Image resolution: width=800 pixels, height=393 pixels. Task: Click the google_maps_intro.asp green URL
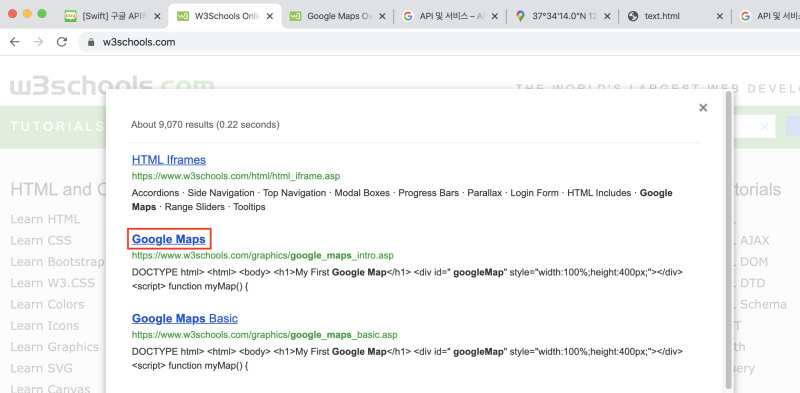coord(263,255)
